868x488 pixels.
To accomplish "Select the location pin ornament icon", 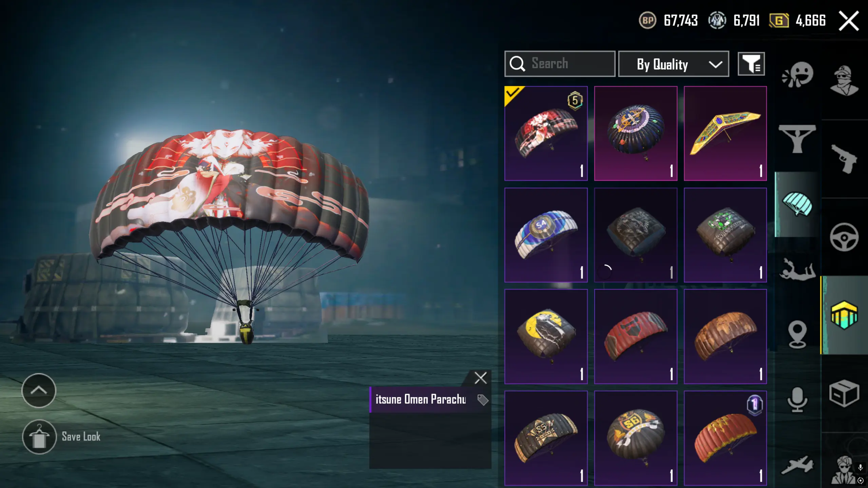I will [x=797, y=334].
